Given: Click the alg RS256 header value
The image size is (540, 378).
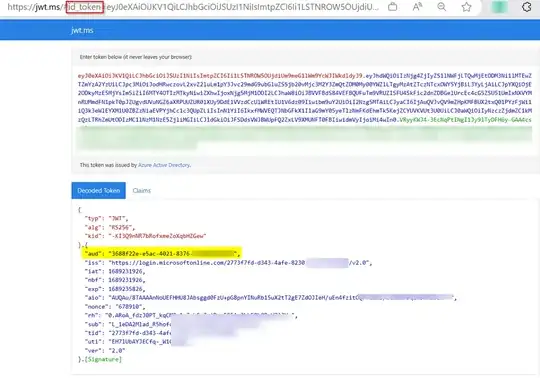Looking at the screenshot, I should click(x=121, y=228).
